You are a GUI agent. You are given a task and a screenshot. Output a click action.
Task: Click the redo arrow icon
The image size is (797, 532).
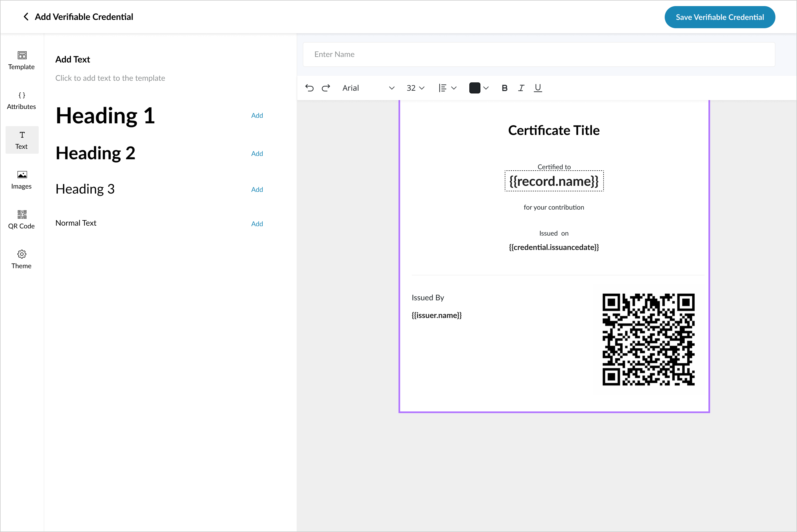click(x=326, y=88)
